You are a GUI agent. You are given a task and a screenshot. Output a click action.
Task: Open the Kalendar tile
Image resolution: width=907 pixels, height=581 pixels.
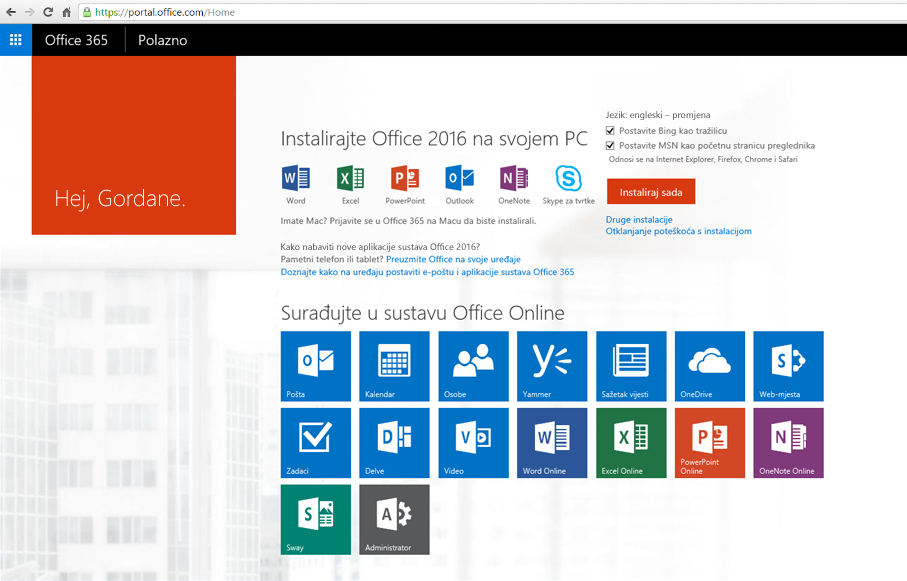click(x=394, y=366)
